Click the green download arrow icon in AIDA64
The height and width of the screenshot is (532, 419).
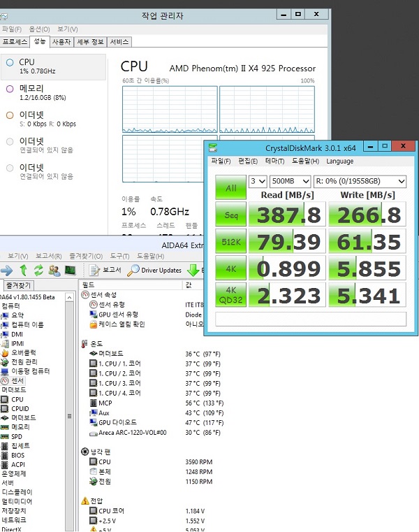click(193, 270)
